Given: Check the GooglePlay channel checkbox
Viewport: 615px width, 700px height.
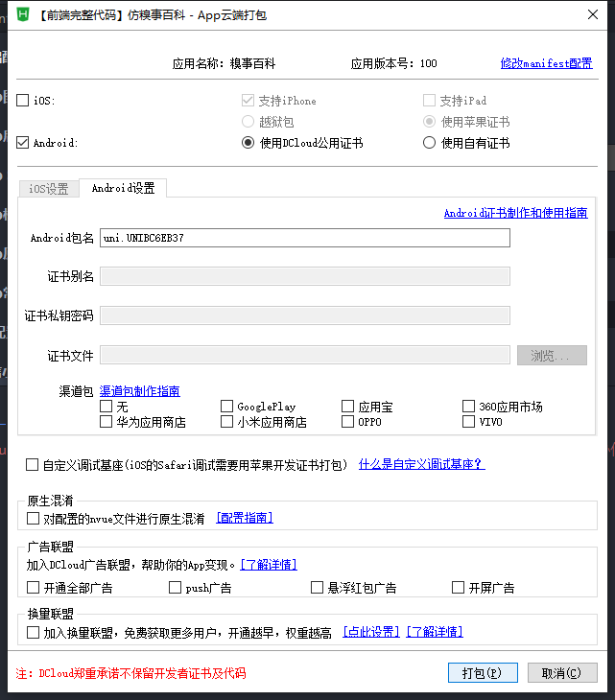Looking at the screenshot, I should (226, 407).
